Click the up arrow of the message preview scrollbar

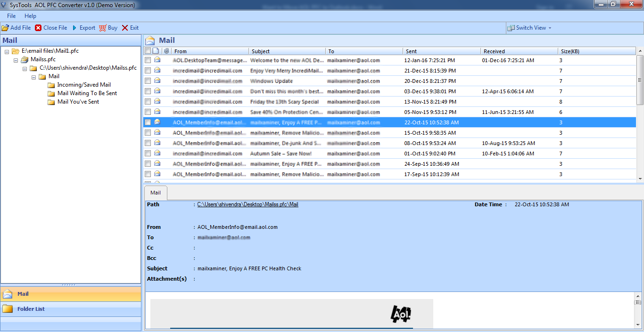click(638, 296)
